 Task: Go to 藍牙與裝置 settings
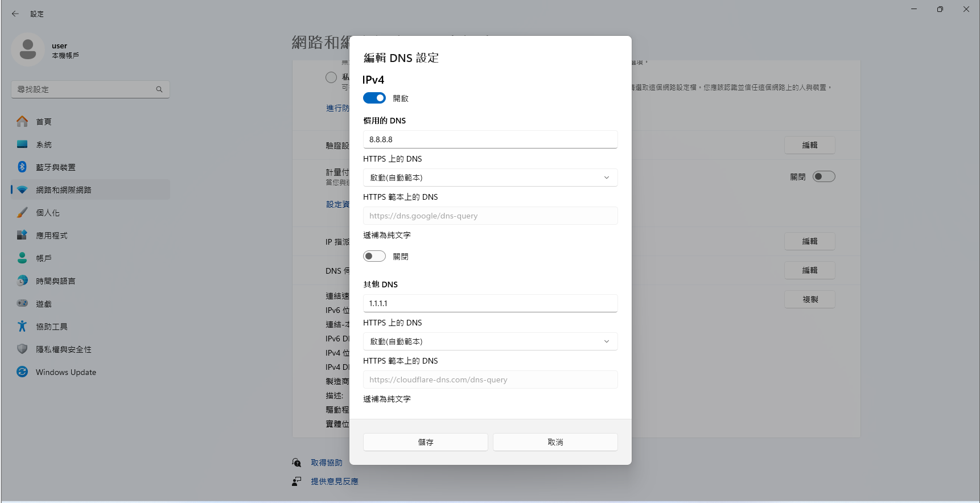(x=90, y=167)
